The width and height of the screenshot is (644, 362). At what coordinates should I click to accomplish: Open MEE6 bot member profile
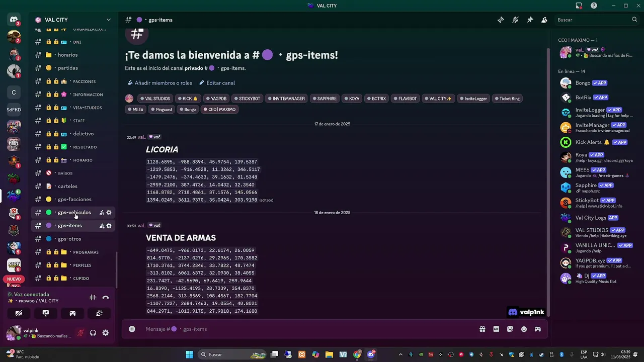point(596,173)
